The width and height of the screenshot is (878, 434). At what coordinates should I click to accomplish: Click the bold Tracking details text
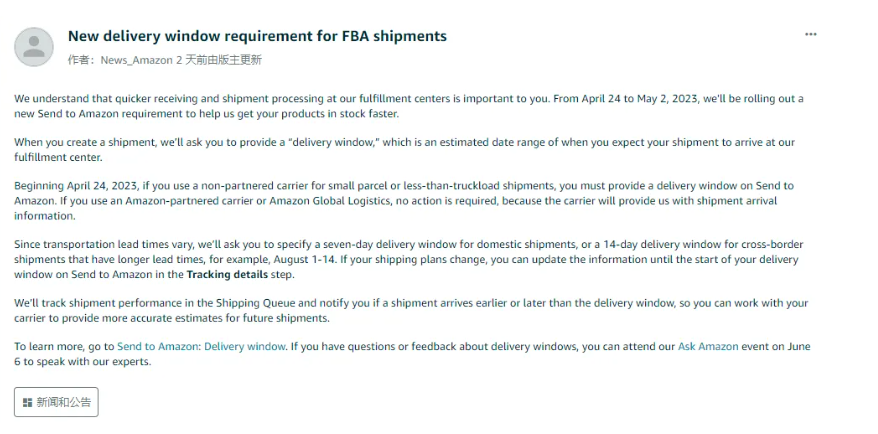(227, 275)
